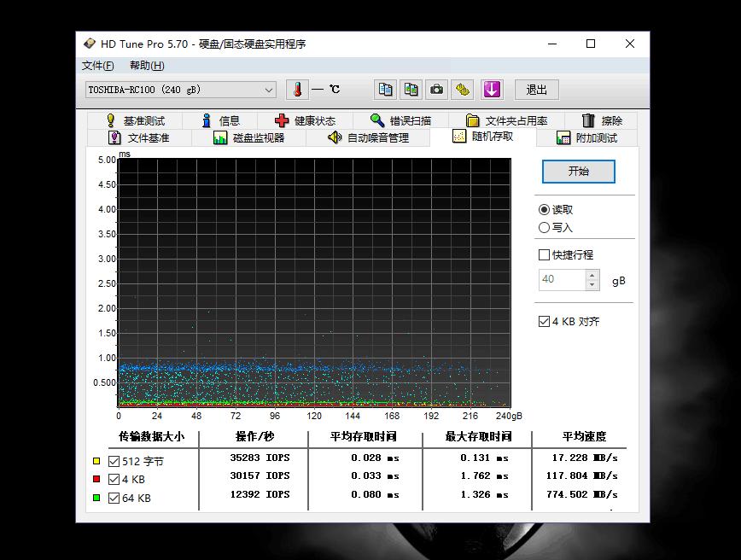Click the purple download update arrow icon
Viewport: 741px width, 560px height.
click(492, 89)
